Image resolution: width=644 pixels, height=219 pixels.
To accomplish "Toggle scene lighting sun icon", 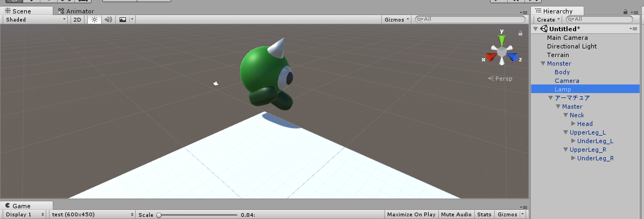I will click(x=94, y=19).
